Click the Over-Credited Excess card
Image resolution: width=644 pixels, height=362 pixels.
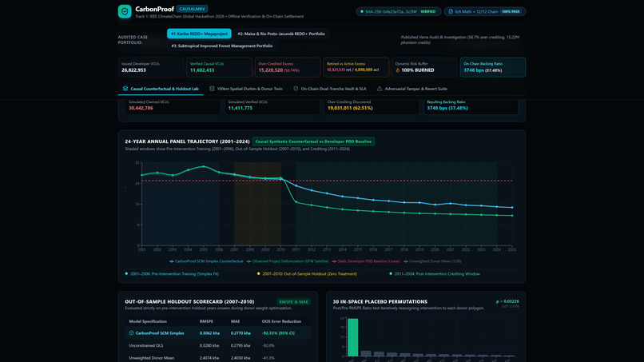pyautogui.click(x=288, y=67)
